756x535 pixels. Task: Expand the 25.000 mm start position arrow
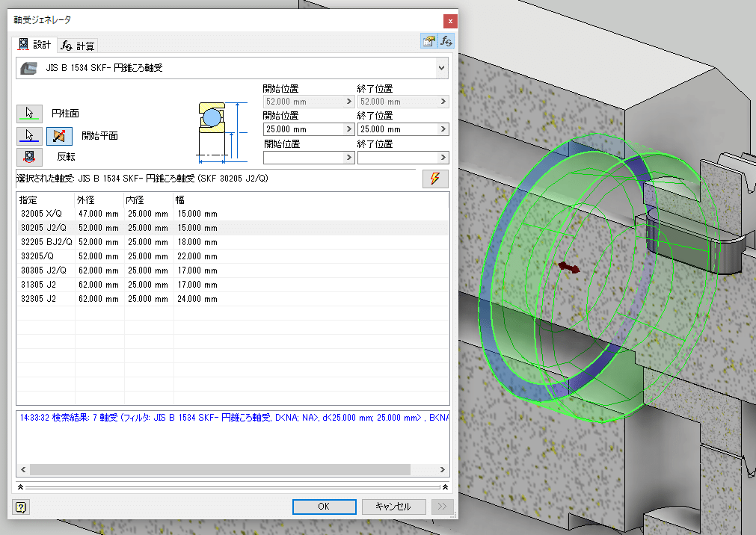tap(349, 129)
